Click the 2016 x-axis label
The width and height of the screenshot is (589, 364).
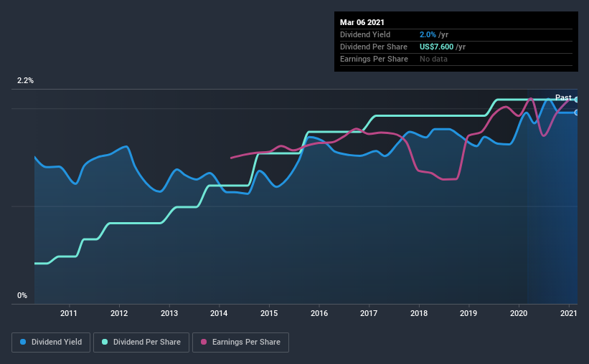[x=319, y=313]
